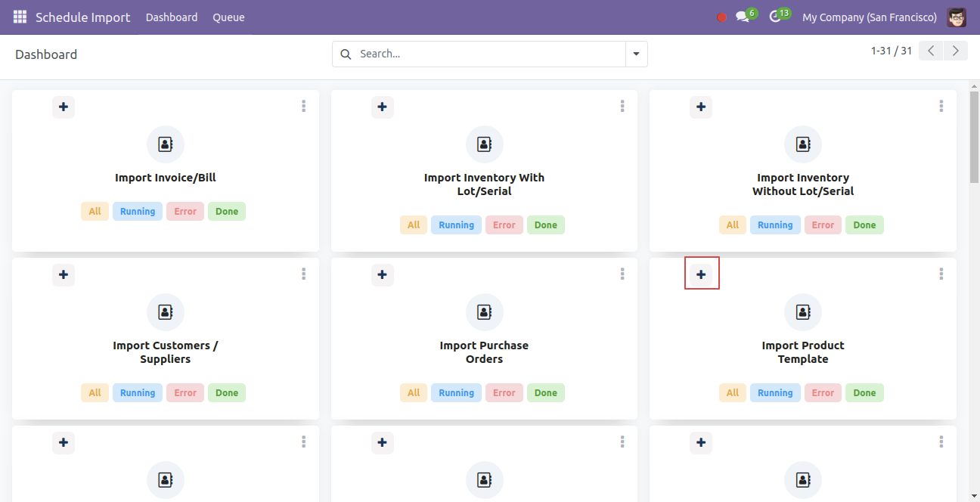Show All for Import Customers / Suppliers
The height and width of the screenshot is (502, 980).
[x=95, y=393]
